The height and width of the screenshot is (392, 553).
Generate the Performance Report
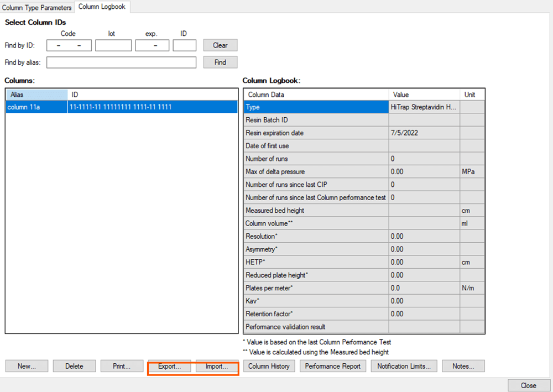click(332, 366)
